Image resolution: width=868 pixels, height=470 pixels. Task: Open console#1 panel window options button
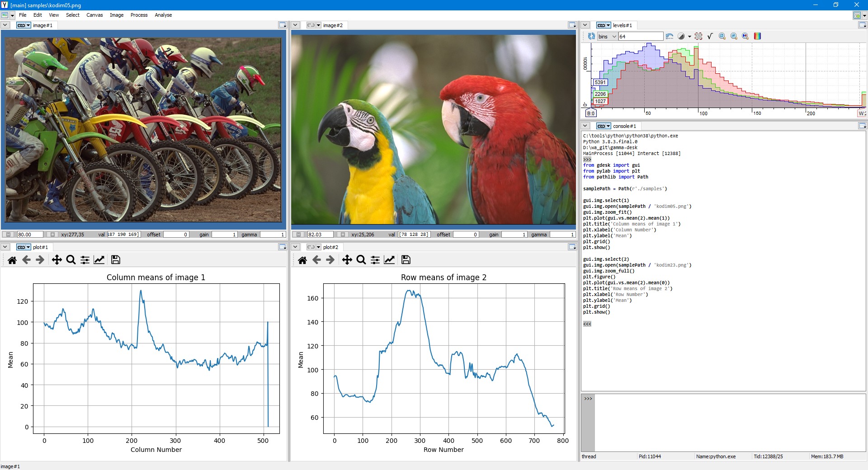pyautogui.click(x=862, y=126)
